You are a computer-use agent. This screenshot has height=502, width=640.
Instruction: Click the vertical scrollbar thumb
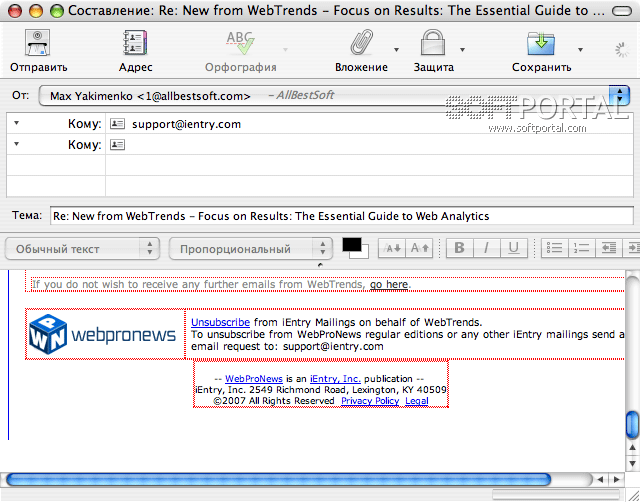click(x=632, y=425)
